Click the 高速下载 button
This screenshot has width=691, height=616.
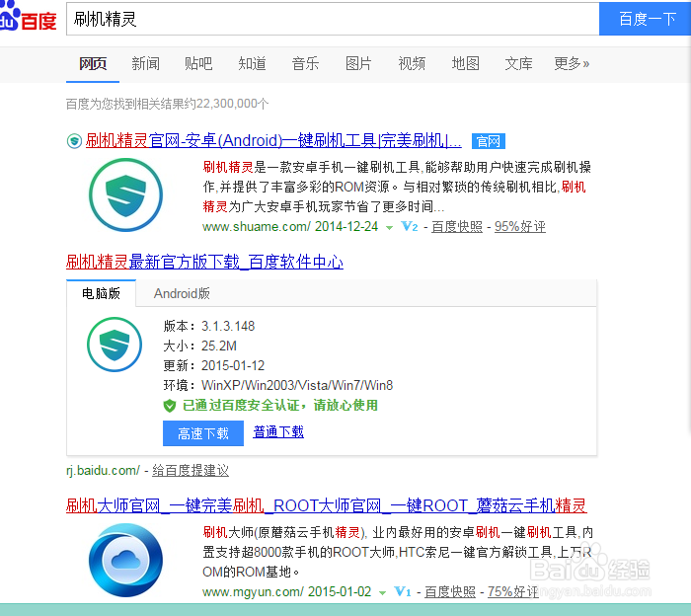203,433
